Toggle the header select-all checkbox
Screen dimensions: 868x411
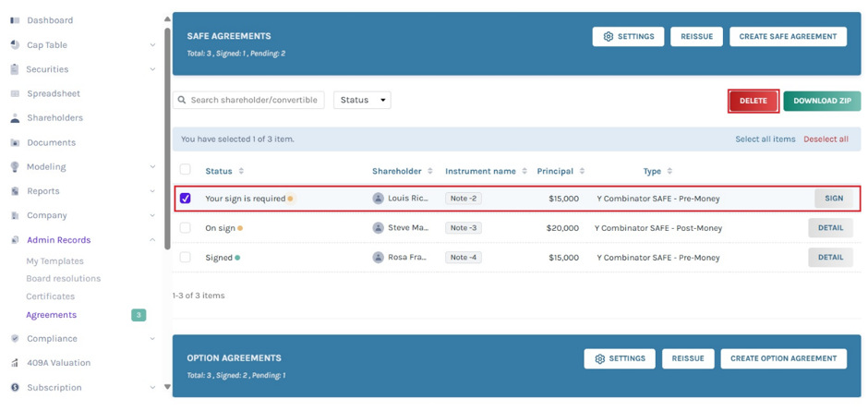(x=186, y=169)
